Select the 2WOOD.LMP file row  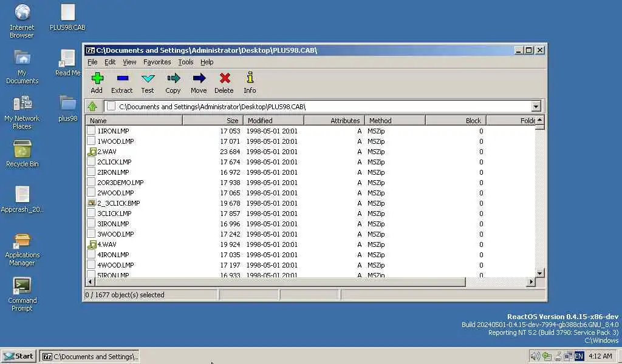310,193
